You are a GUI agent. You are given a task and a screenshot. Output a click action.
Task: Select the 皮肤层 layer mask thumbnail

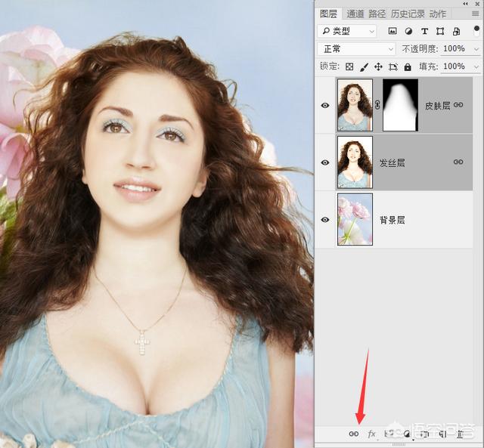(x=400, y=105)
